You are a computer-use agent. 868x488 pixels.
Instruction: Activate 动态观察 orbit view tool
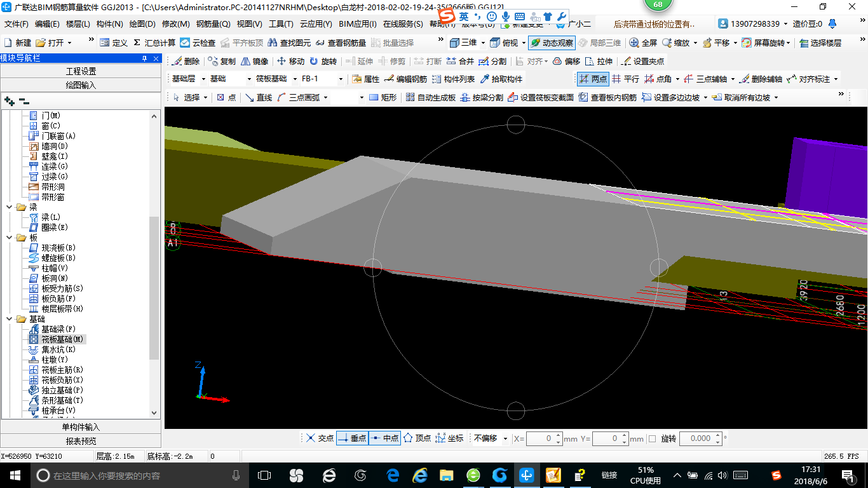click(552, 43)
